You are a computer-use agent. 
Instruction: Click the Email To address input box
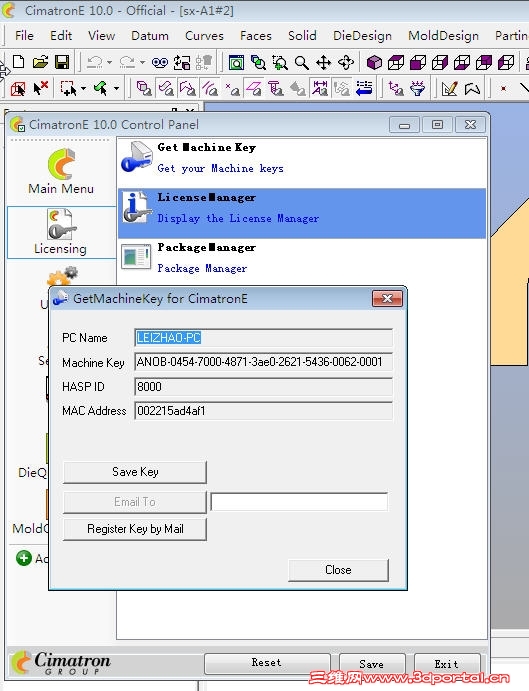299,502
